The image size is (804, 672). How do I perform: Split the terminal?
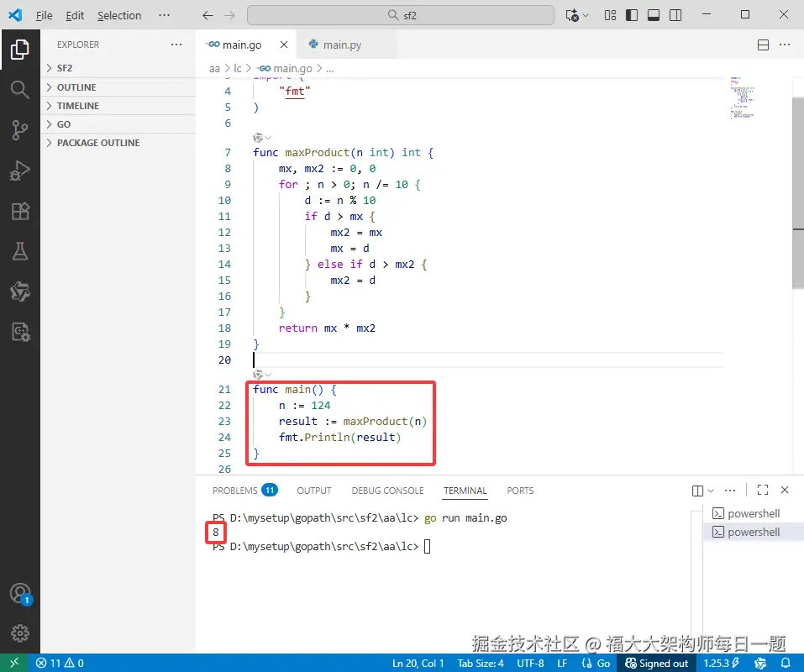(x=697, y=491)
